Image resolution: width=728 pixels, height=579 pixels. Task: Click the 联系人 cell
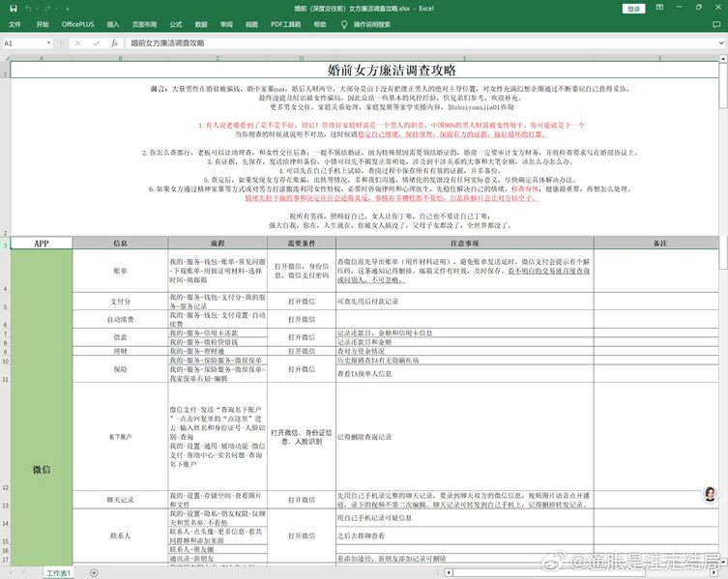point(120,536)
